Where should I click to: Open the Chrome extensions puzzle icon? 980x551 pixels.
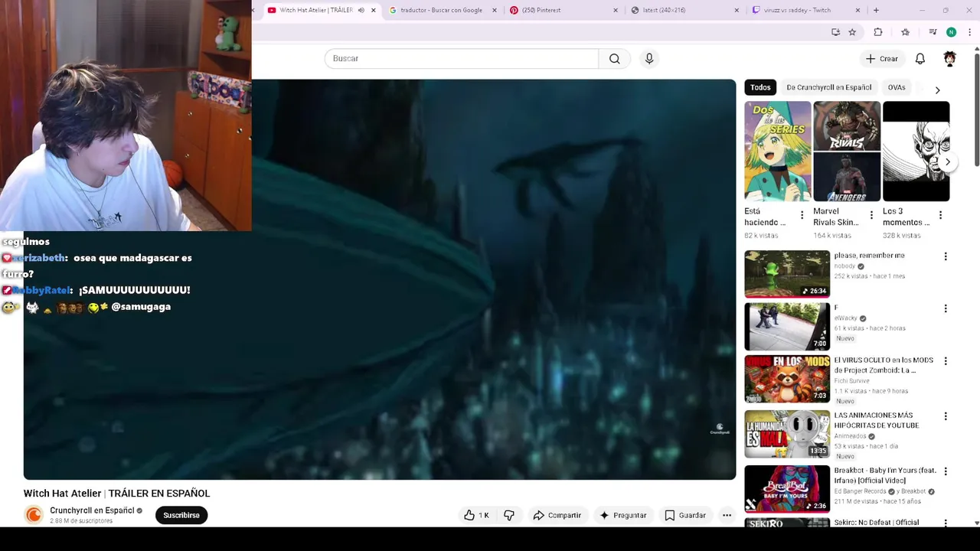pyautogui.click(x=878, y=32)
